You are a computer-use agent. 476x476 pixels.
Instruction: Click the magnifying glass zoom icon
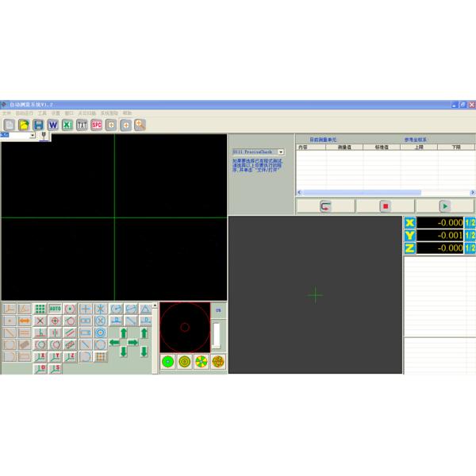click(x=140, y=125)
